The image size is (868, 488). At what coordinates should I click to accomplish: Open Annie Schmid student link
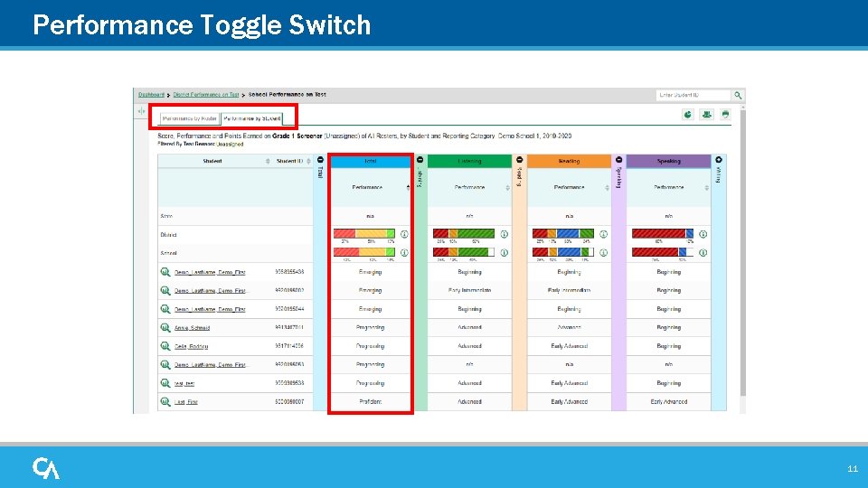pyautogui.click(x=192, y=328)
